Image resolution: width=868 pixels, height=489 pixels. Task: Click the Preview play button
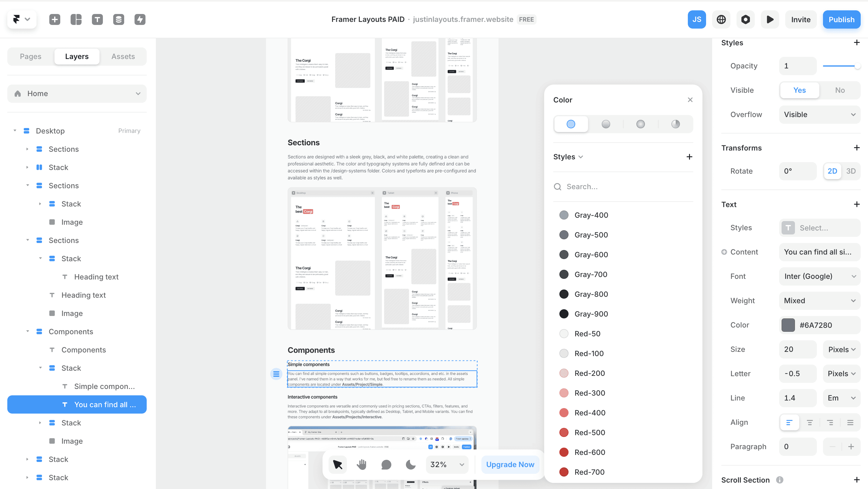[x=770, y=19]
